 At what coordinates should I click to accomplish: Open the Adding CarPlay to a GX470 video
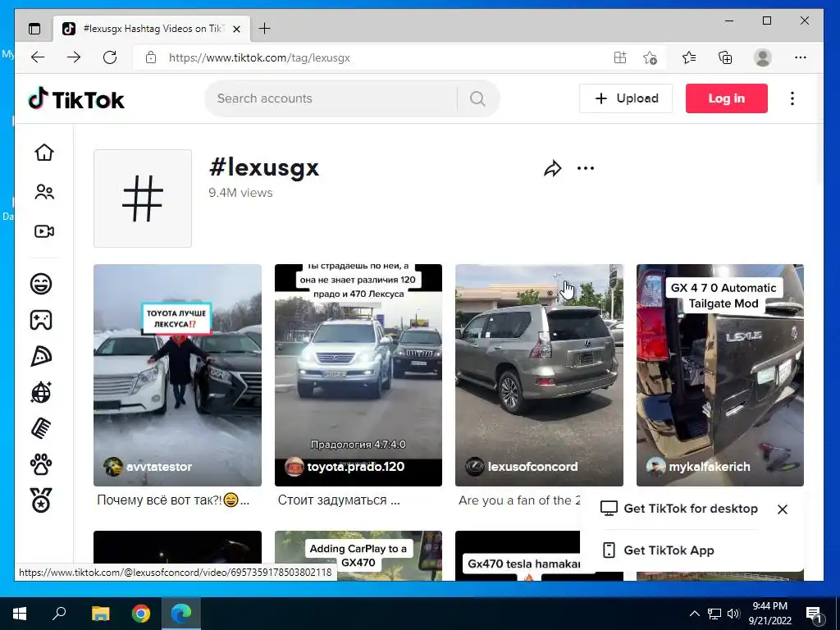(358, 555)
